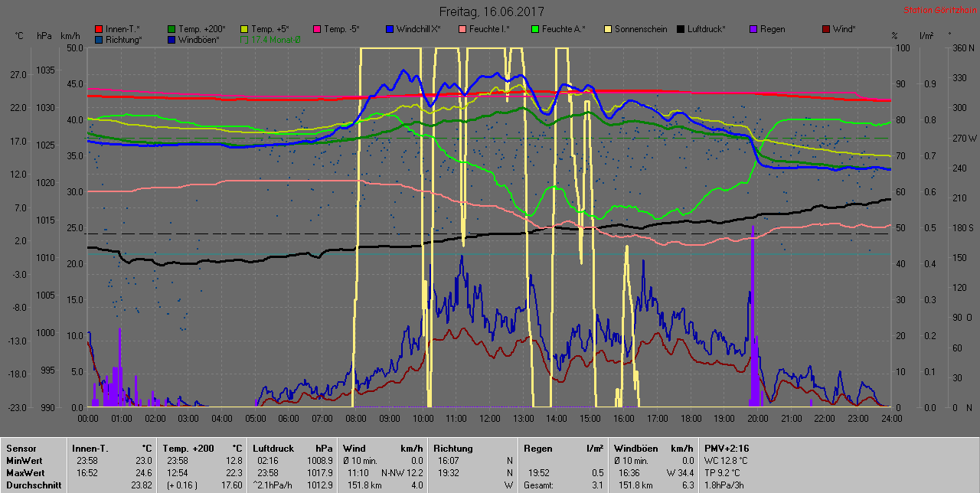The height and width of the screenshot is (493, 980).
Task: Click the pink Temp. -5 legend swatch
Action: point(317,29)
